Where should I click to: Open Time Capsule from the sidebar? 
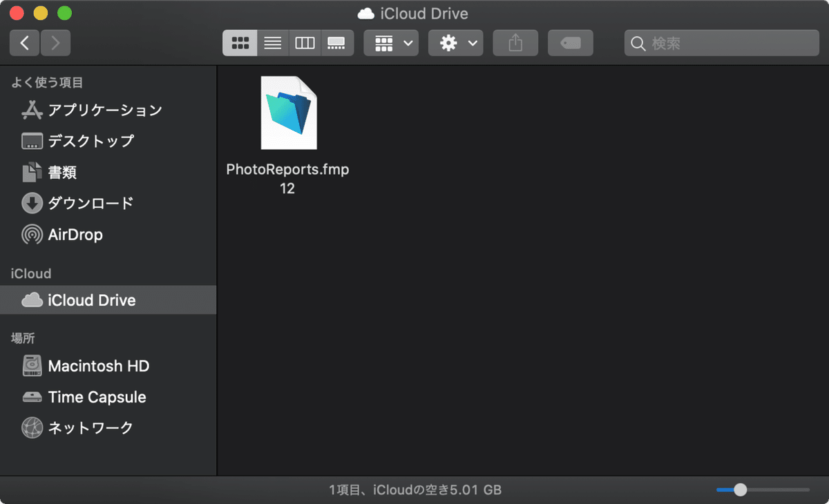tap(97, 397)
